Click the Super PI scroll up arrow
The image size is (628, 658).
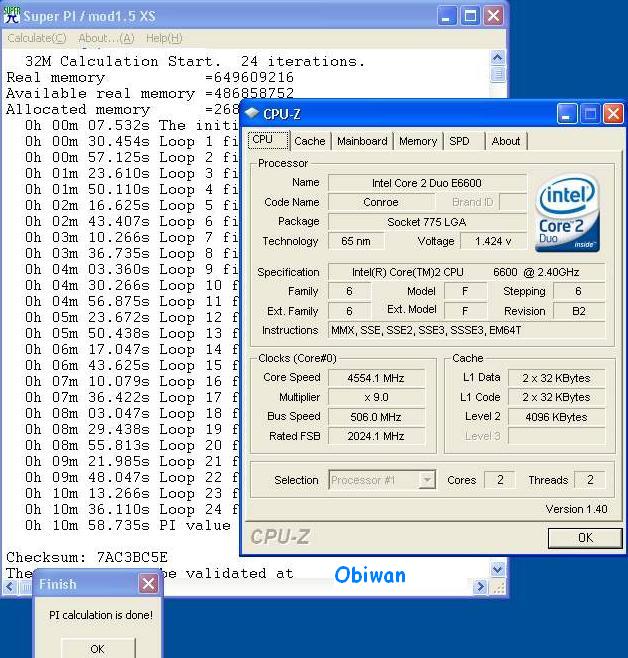(498, 57)
